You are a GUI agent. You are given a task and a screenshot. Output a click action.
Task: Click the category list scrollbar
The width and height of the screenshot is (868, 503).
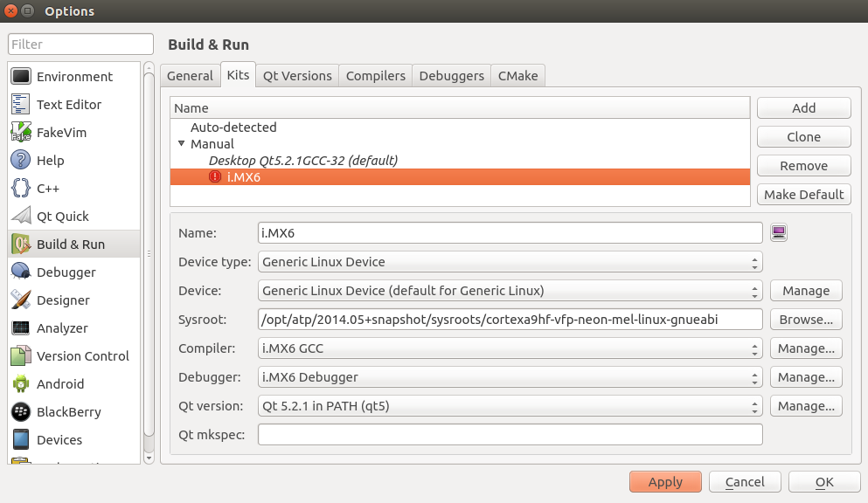(149, 254)
